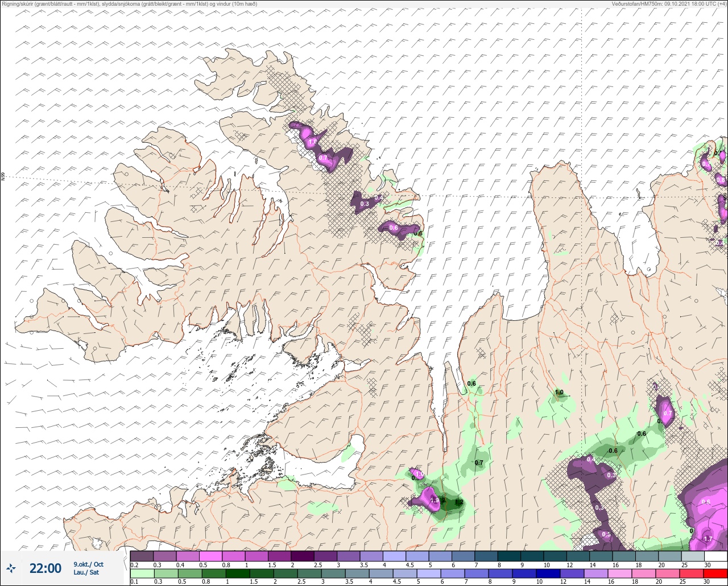Viewport: 728px width, 586px height.
Task: Select the 25 coral-red swatch in the rain scale
Action: tap(691, 573)
